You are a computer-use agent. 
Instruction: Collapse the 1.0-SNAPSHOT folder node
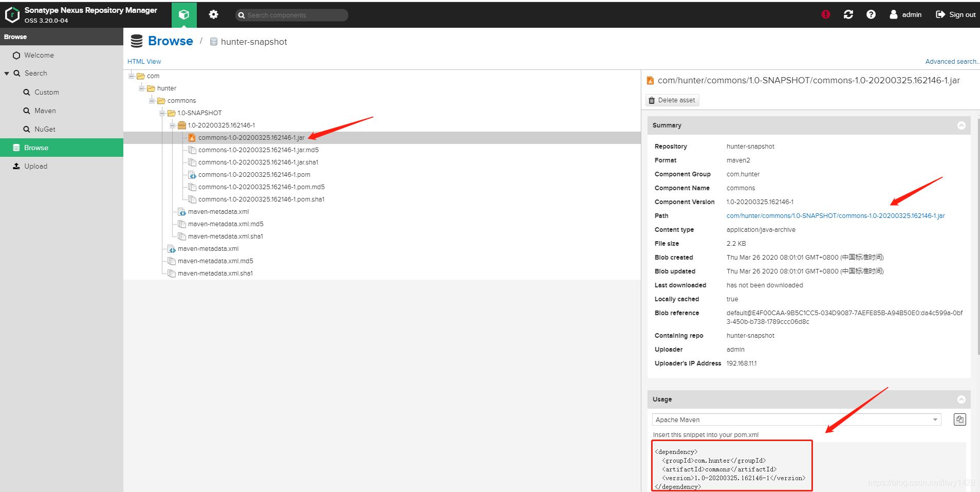pos(162,113)
